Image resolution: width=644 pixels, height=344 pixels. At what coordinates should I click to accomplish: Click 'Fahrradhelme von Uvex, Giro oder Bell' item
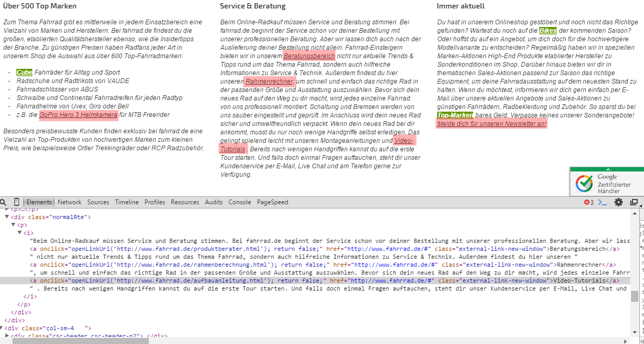tap(72, 106)
